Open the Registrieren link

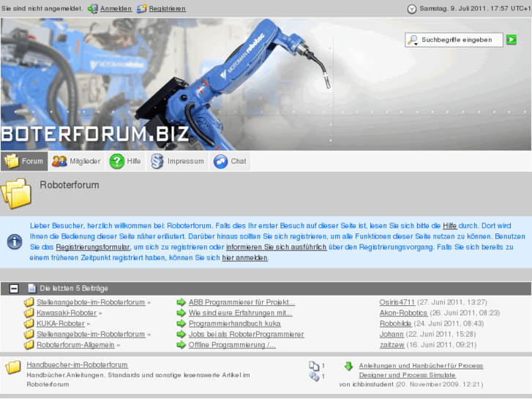click(168, 9)
